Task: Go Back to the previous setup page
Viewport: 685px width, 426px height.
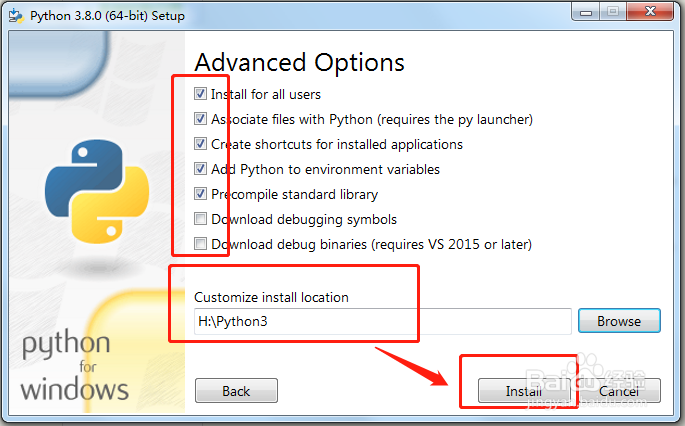Action: (x=236, y=391)
